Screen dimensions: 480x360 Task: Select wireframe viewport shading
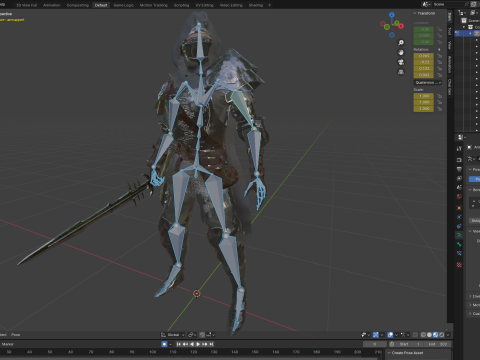pos(423,335)
